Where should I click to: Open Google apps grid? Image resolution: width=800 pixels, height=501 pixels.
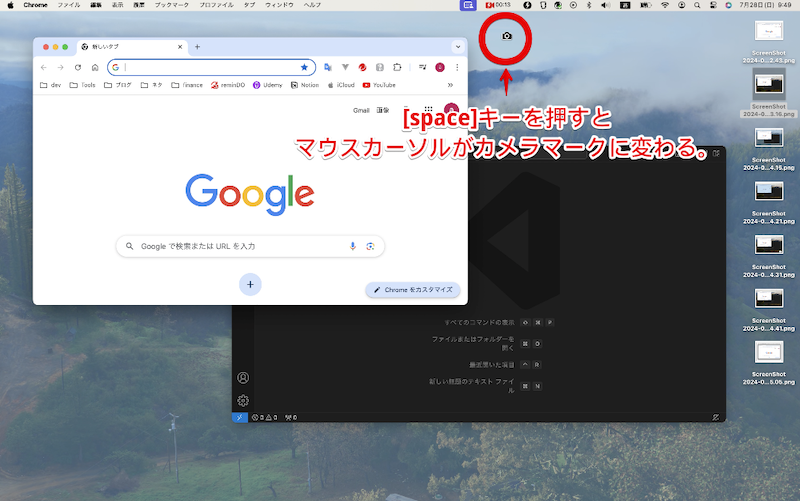428,110
